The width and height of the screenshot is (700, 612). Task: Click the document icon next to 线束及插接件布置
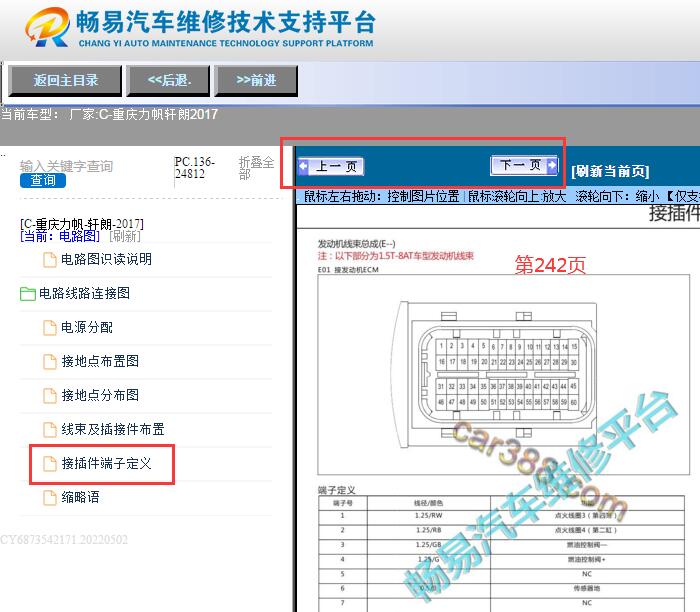[50, 429]
